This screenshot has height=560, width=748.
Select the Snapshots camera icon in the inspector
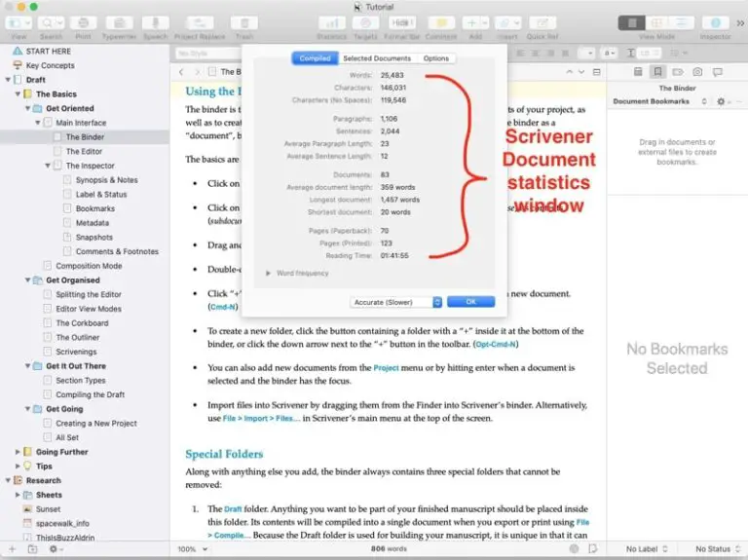[x=697, y=72]
